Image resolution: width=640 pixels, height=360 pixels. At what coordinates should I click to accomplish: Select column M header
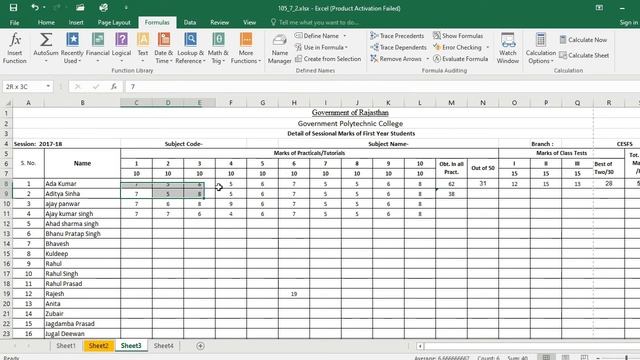(451, 103)
